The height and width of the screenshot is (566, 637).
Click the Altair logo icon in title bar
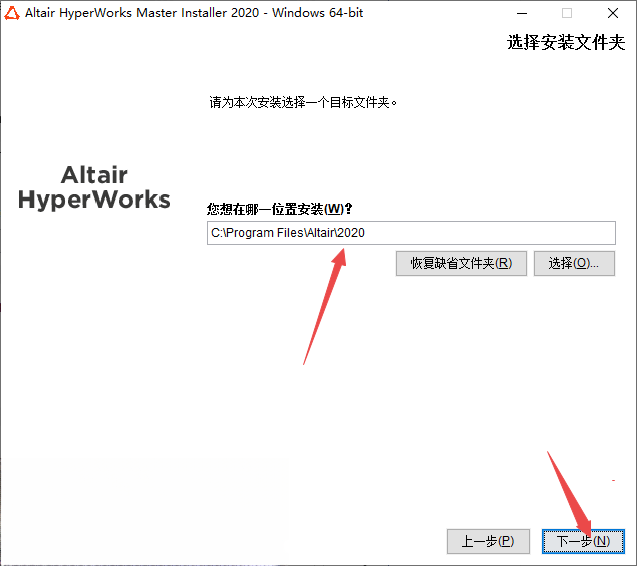(11, 13)
